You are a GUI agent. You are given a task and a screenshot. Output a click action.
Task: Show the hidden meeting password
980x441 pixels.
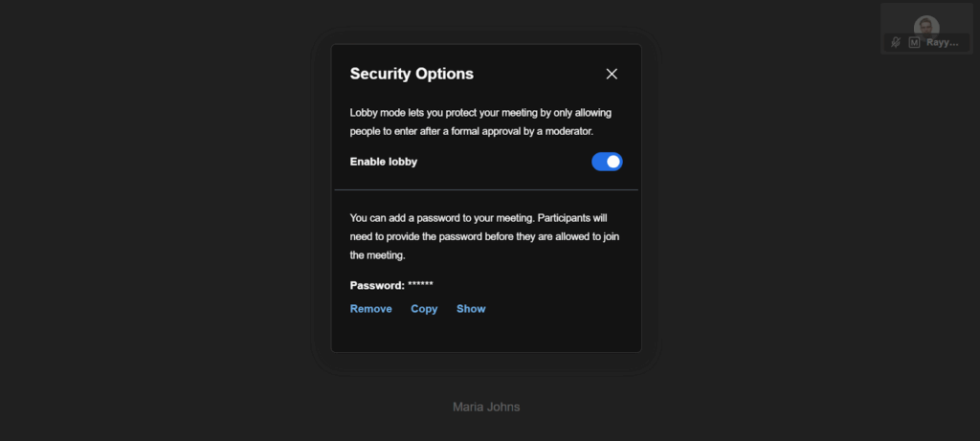coord(471,309)
